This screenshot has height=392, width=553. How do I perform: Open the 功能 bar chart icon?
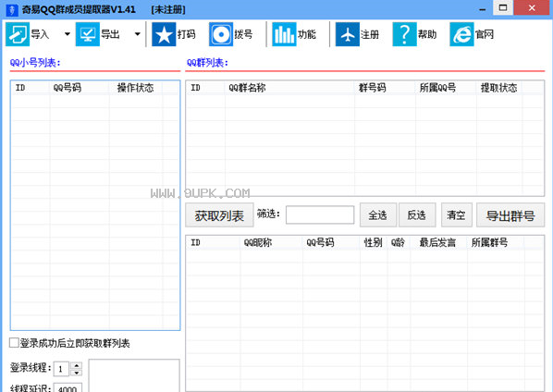click(284, 34)
